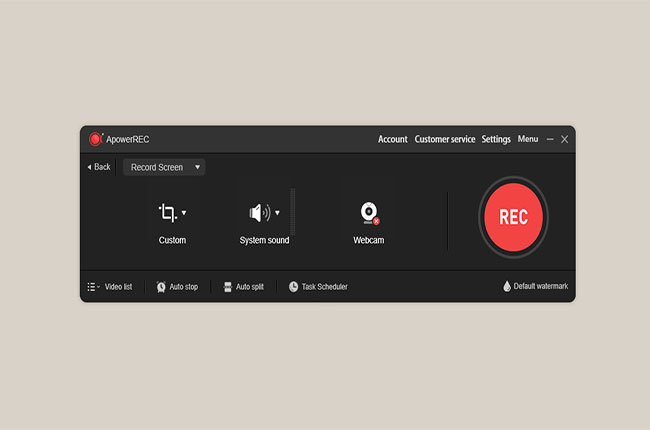
Task: Click the Auto stop alarm clock icon
Action: [161, 287]
